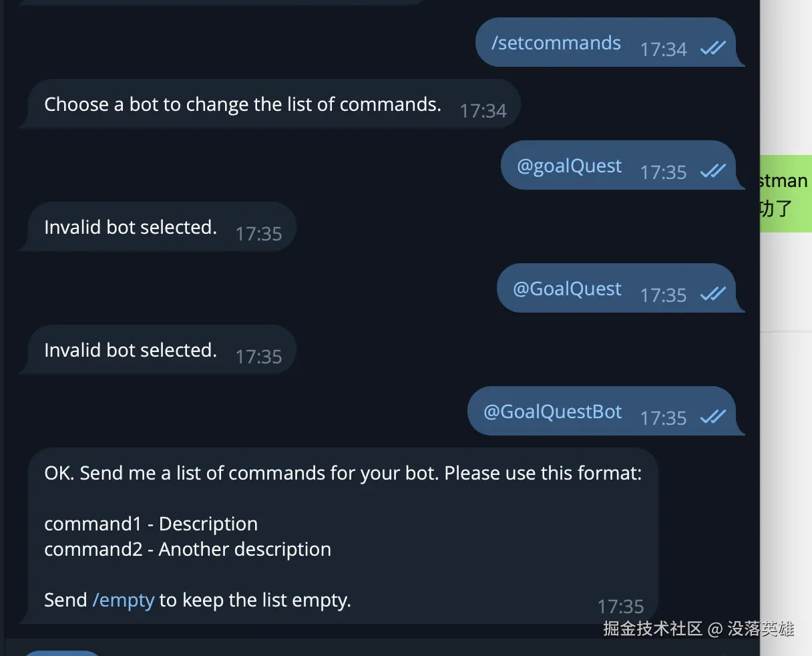812x656 pixels.
Task: Tap the /empty command link
Action: click(124, 600)
